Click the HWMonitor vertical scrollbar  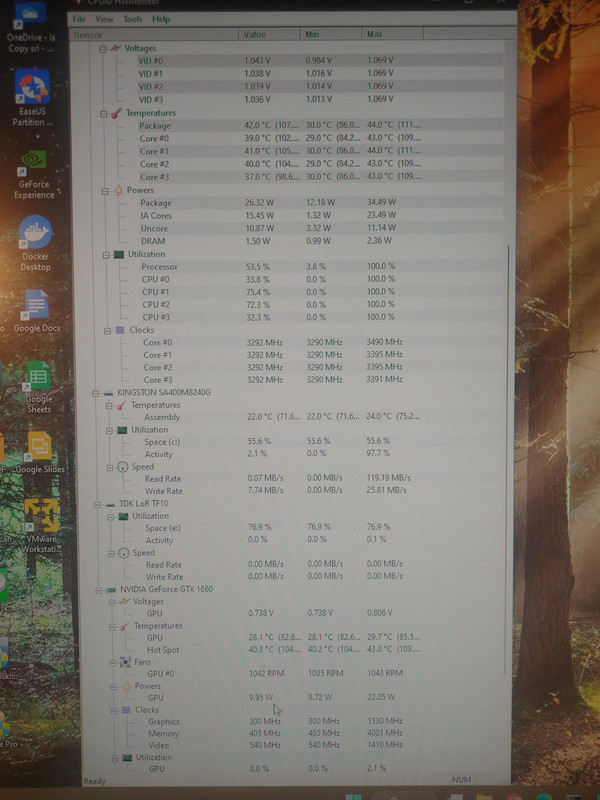tap(508, 459)
